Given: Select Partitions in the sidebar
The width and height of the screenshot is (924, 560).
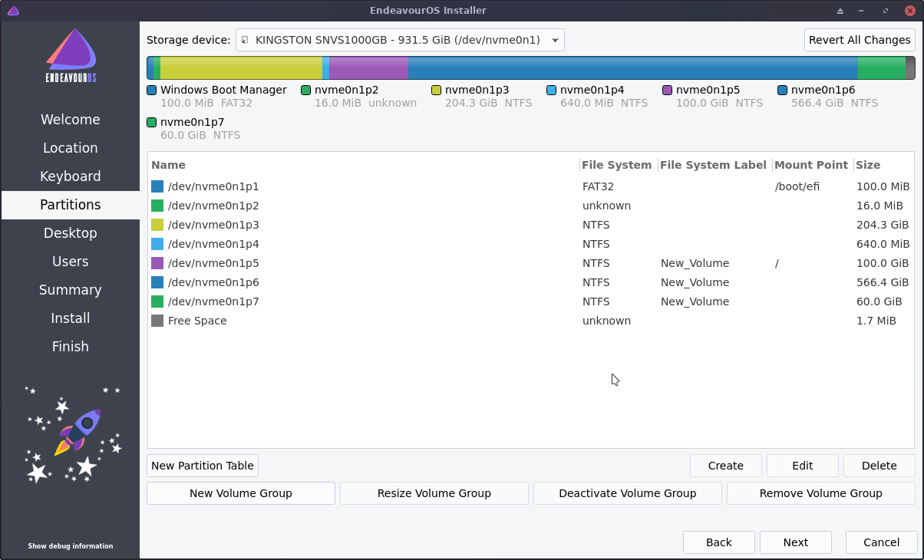Looking at the screenshot, I should coord(70,205).
